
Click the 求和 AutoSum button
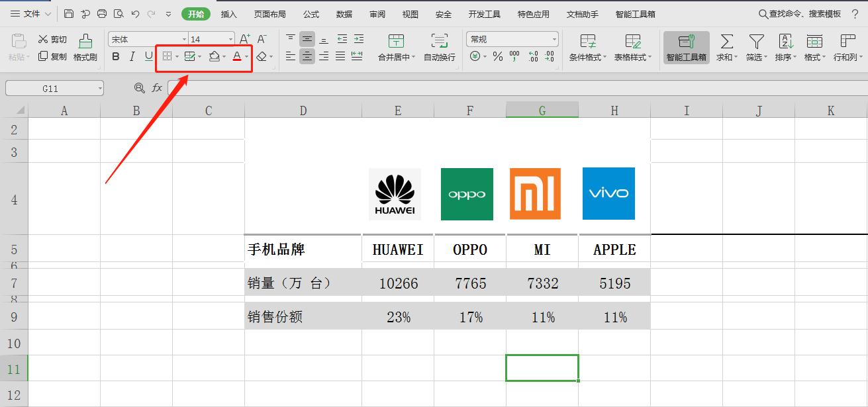tap(727, 48)
